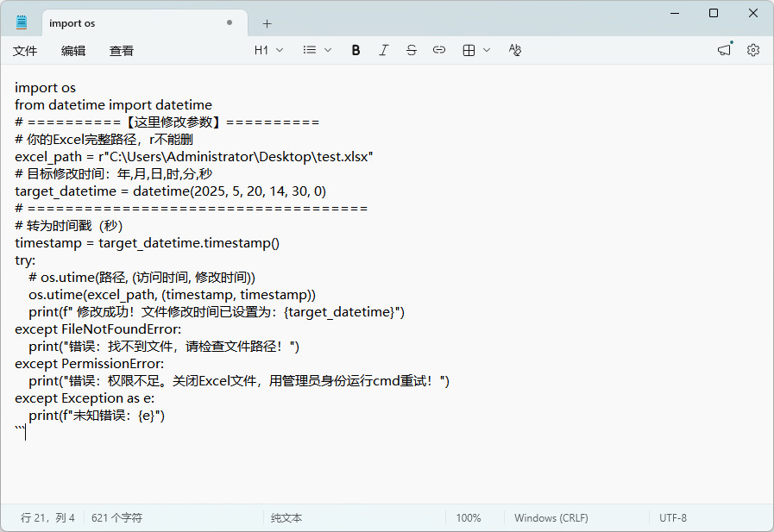Click the '【这里修改参数】' comment line

167,122
